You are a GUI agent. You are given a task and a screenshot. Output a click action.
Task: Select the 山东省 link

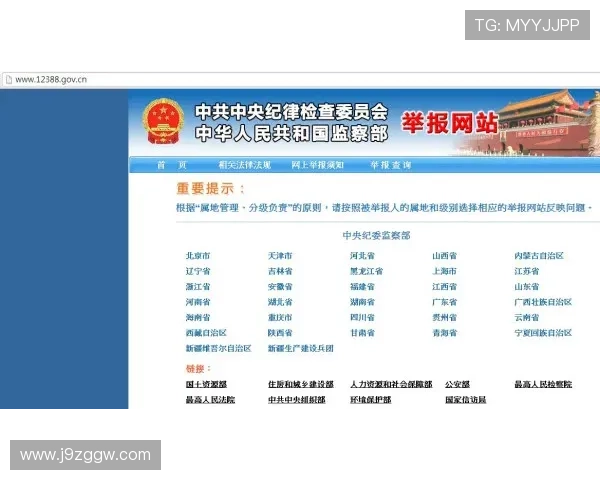527,286
